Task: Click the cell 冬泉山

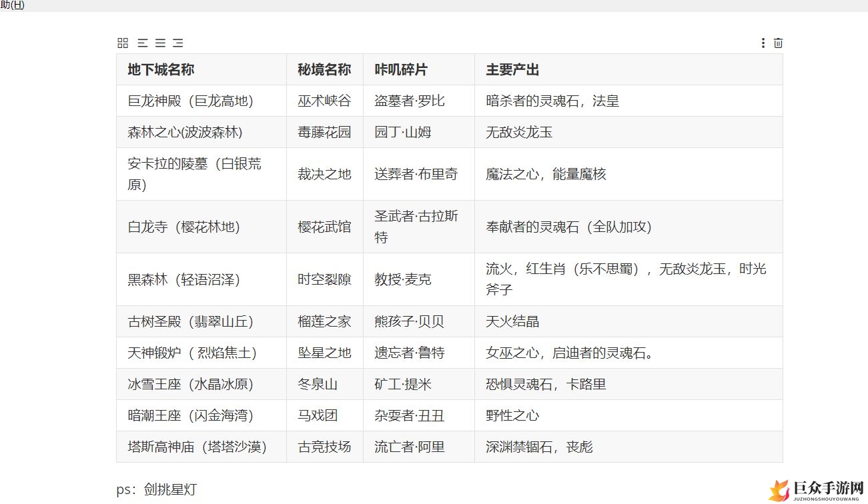Action: (x=325, y=384)
